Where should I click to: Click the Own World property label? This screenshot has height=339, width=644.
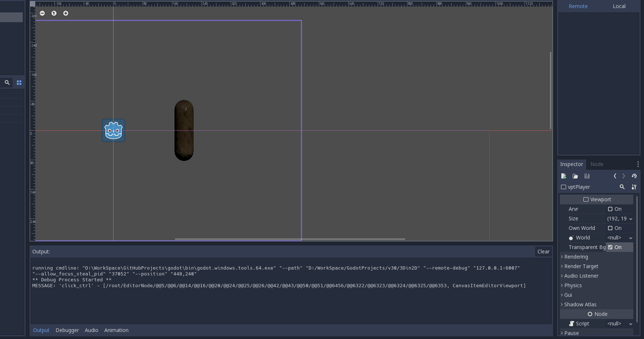point(582,228)
